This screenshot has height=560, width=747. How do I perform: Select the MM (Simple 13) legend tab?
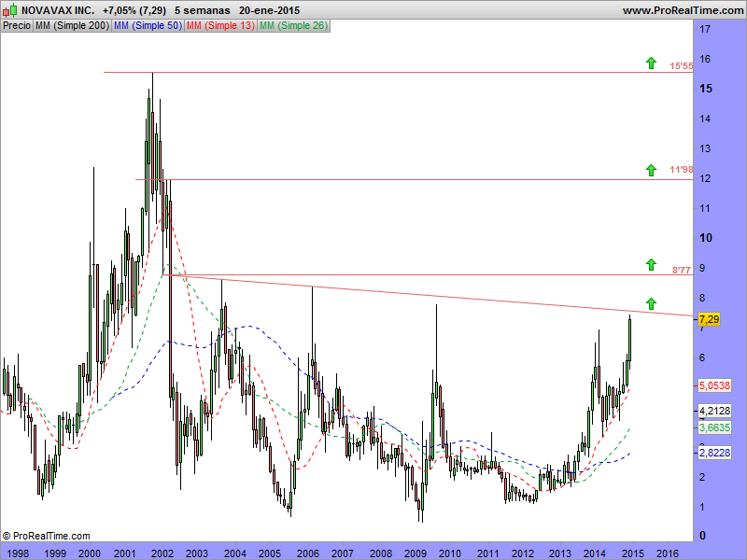pyautogui.click(x=220, y=26)
